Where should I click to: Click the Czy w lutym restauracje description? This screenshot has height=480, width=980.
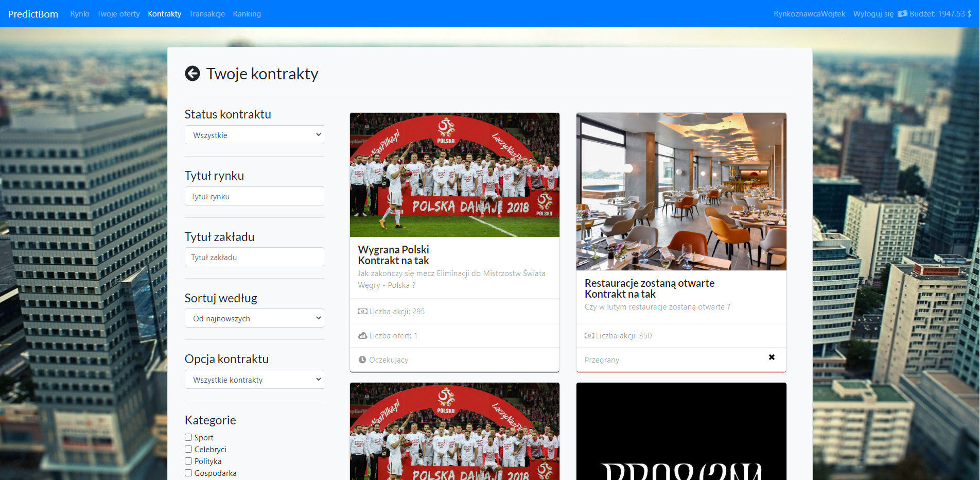coord(657,307)
